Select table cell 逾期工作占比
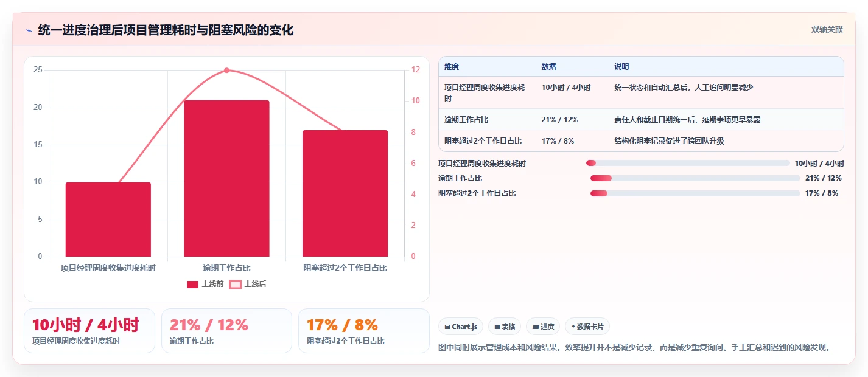868x377 pixels. point(487,120)
